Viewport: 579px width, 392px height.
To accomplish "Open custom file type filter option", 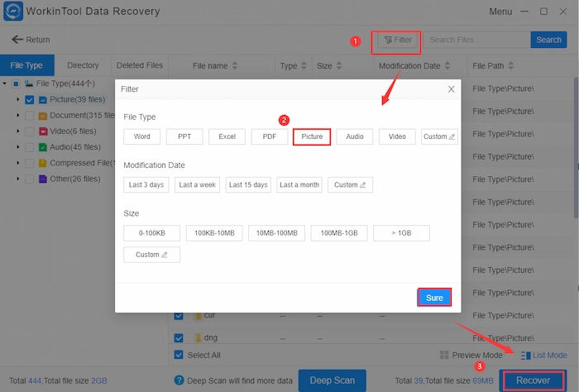I will pos(439,136).
